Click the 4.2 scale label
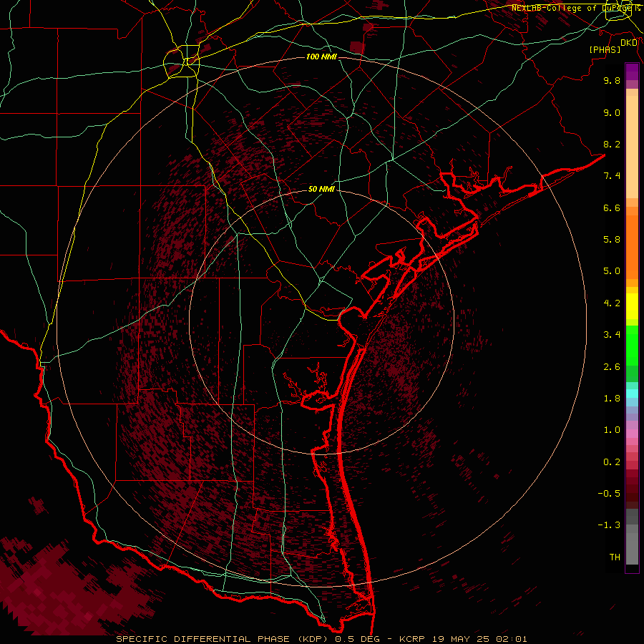This screenshot has height=644, width=644. tap(612, 303)
